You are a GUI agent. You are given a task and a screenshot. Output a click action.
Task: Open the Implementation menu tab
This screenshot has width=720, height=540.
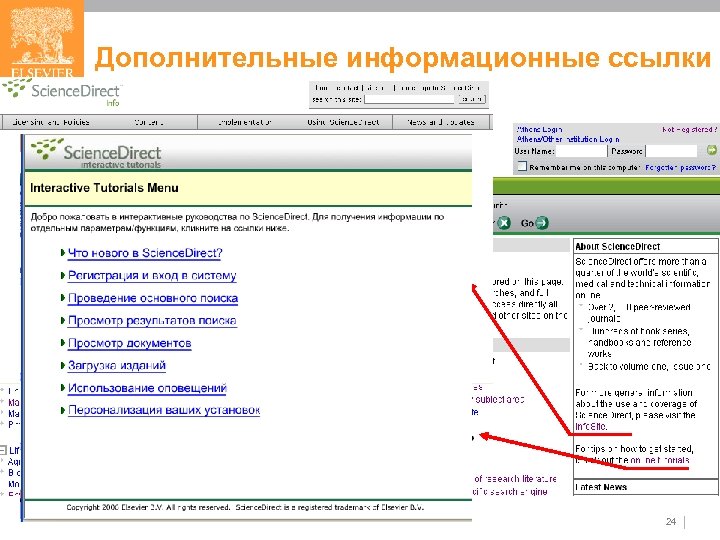pos(244,122)
